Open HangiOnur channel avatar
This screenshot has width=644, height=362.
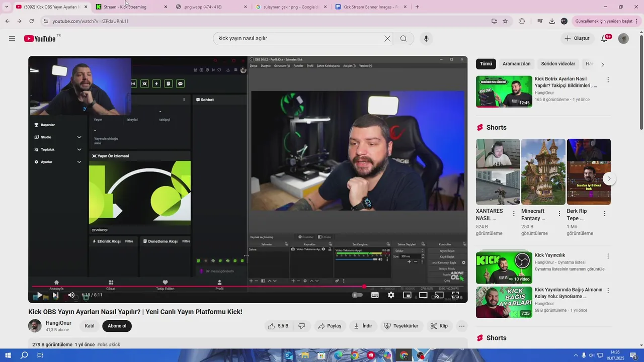35,326
